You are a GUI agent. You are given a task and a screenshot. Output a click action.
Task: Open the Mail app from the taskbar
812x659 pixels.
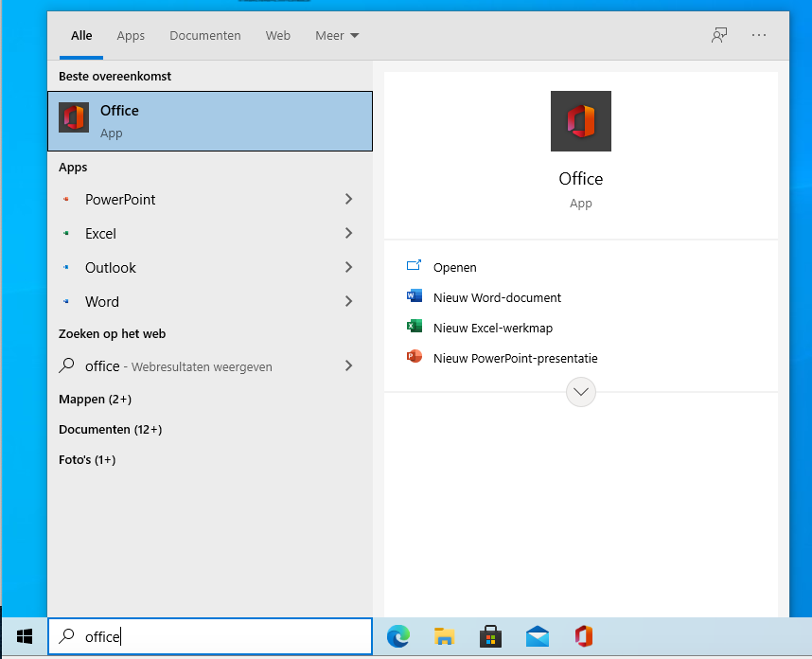538,637
